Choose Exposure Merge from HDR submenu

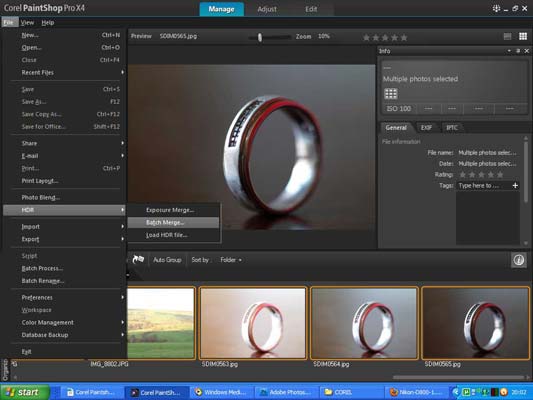click(x=174, y=210)
